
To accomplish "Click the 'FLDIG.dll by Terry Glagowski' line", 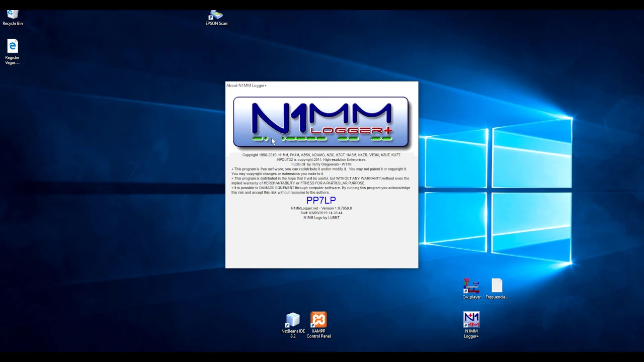I will click(x=321, y=164).
